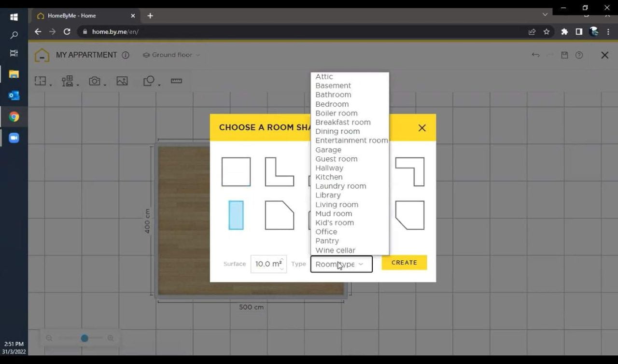Click the image/background tool icon
The width and height of the screenshot is (618, 364).
(x=122, y=81)
